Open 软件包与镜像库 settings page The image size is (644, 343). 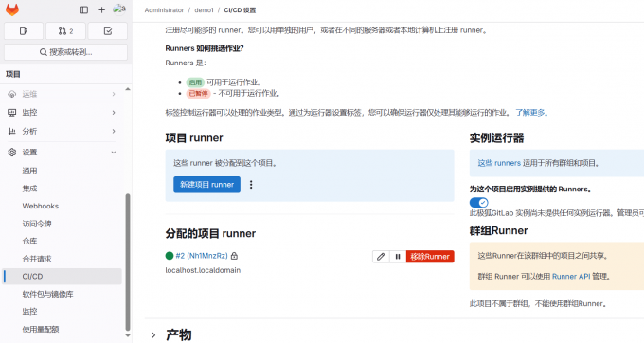[x=47, y=294]
